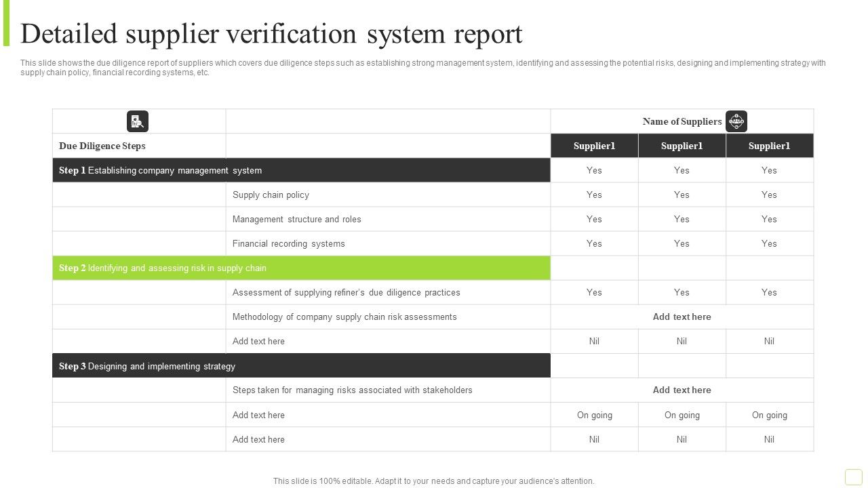The width and height of the screenshot is (868, 488).
Task: Click the green accent bar left of the title
Action: tap(9, 30)
